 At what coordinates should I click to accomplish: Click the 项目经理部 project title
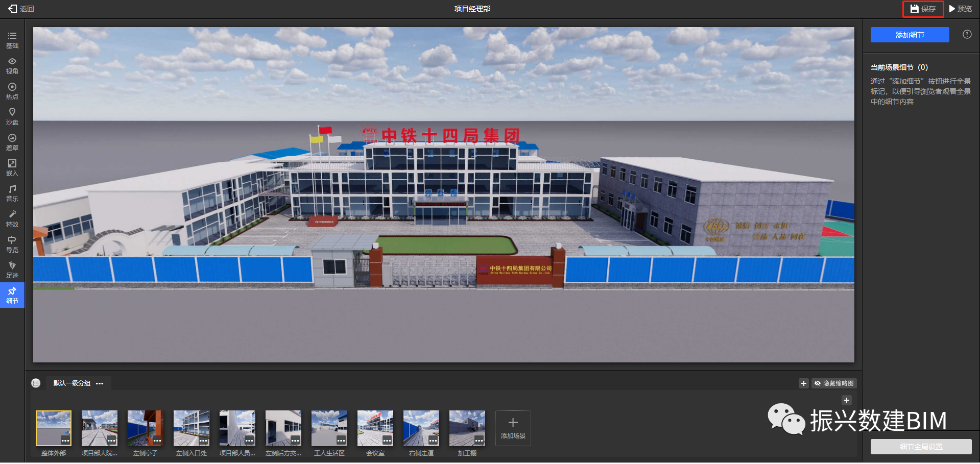(472, 9)
